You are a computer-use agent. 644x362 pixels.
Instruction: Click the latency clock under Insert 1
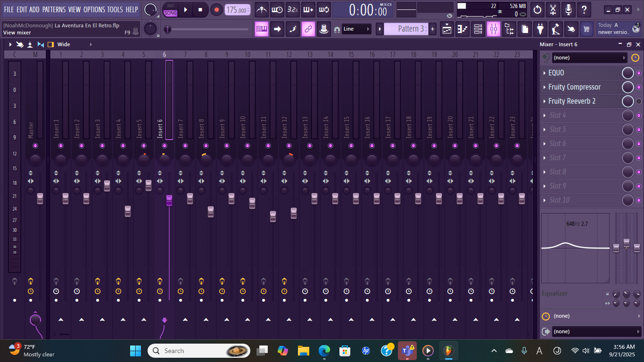pos(56,291)
